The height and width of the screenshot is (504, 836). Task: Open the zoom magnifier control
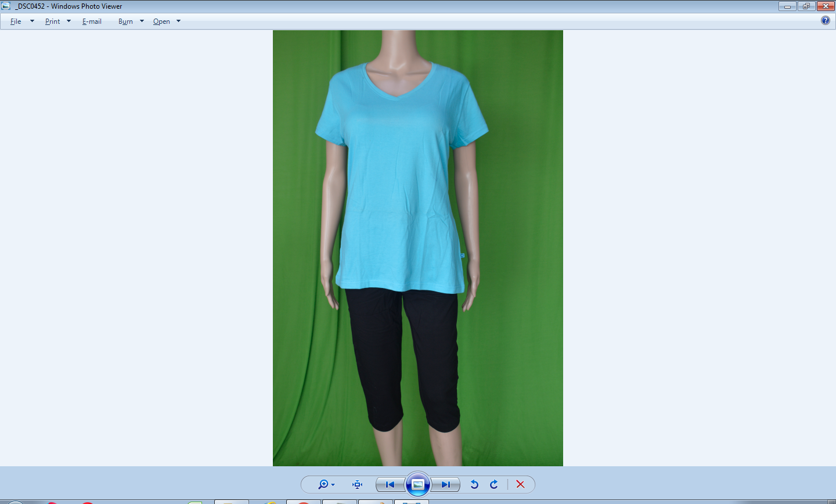coord(326,484)
